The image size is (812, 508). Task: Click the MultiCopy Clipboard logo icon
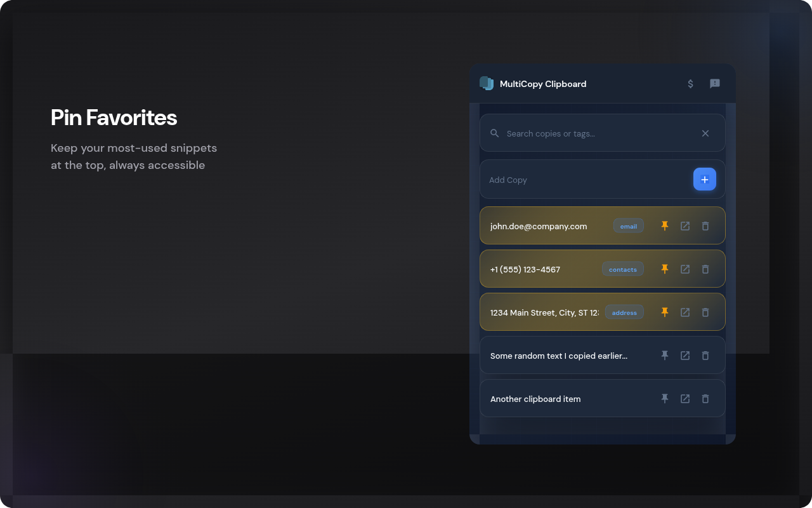tap(487, 83)
